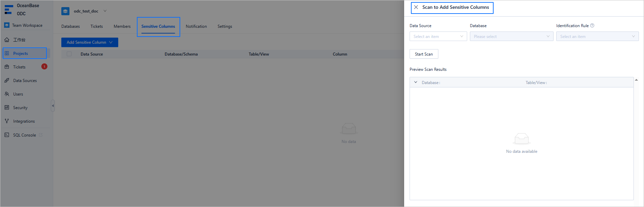The image size is (644, 207).
Task: Open the Data Source dropdown
Action: coord(438,37)
